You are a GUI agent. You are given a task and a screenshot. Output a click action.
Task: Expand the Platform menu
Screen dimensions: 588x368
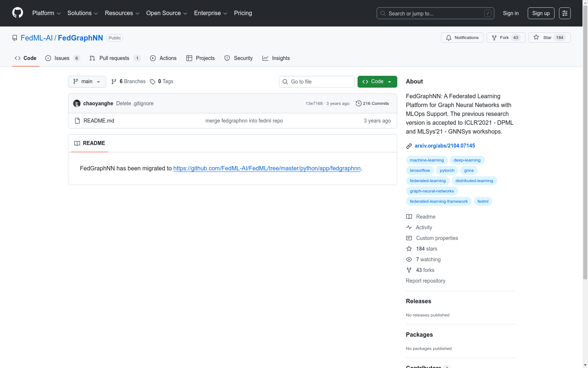click(47, 13)
